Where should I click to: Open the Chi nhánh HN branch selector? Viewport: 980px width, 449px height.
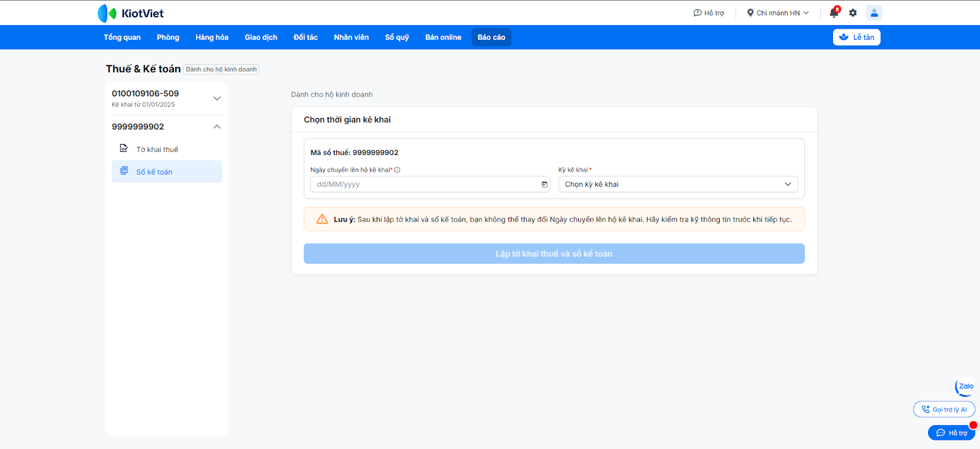coord(778,13)
